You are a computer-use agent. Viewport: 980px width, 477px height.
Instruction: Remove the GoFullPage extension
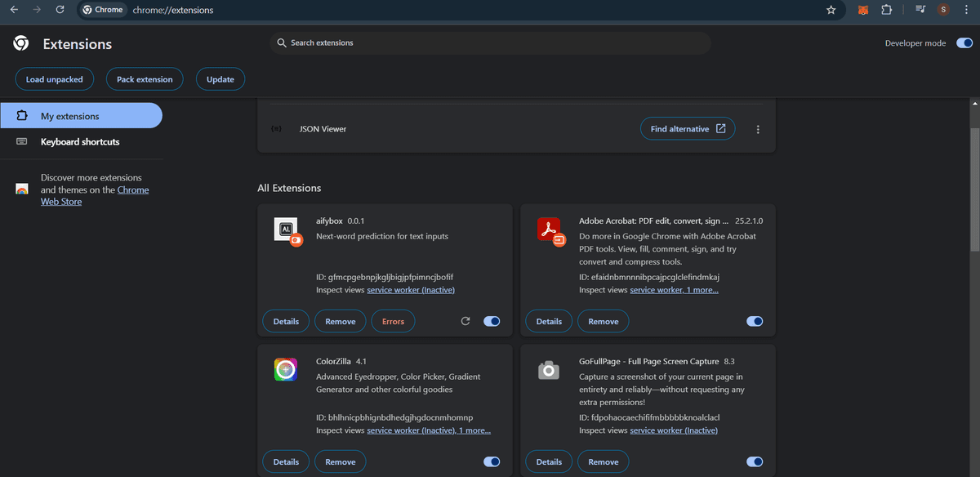(x=604, y=462)
